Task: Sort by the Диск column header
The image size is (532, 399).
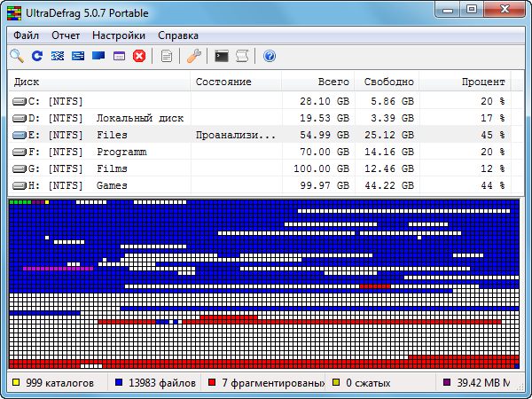Action: click(98, 82)
